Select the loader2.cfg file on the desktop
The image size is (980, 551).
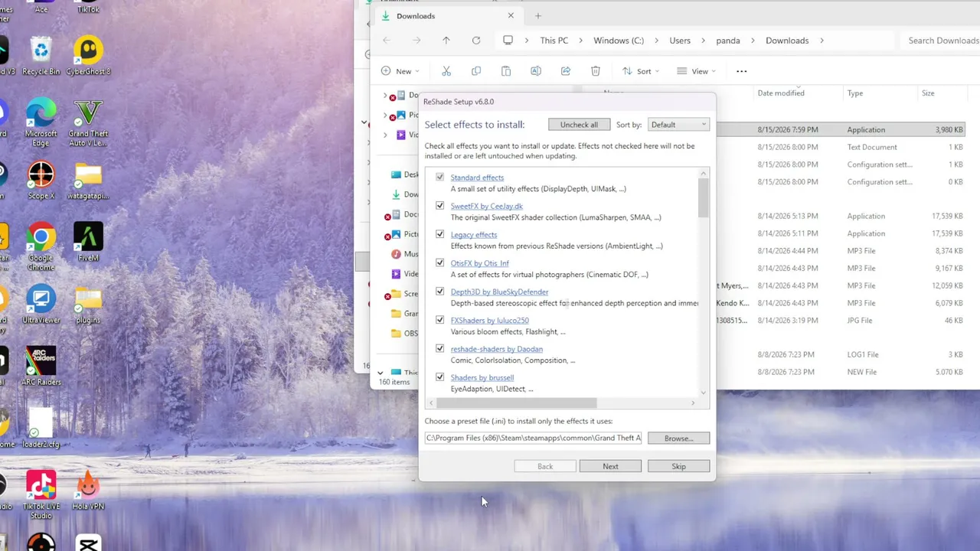pyautogui.click(x=41, y=429)
